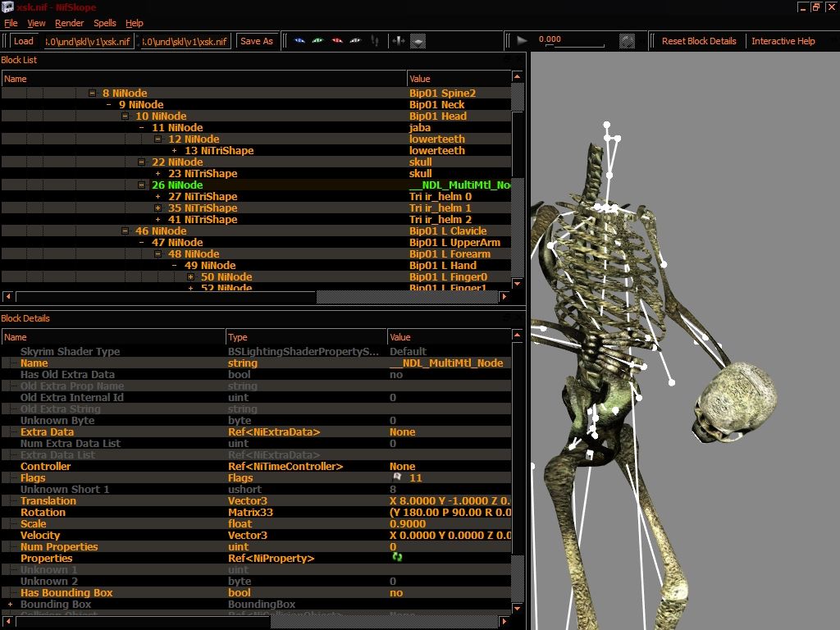Click the Extra Data value None
Image resolution: width=840 pixels, height=630 pixels.
click(x=402, y=431)
